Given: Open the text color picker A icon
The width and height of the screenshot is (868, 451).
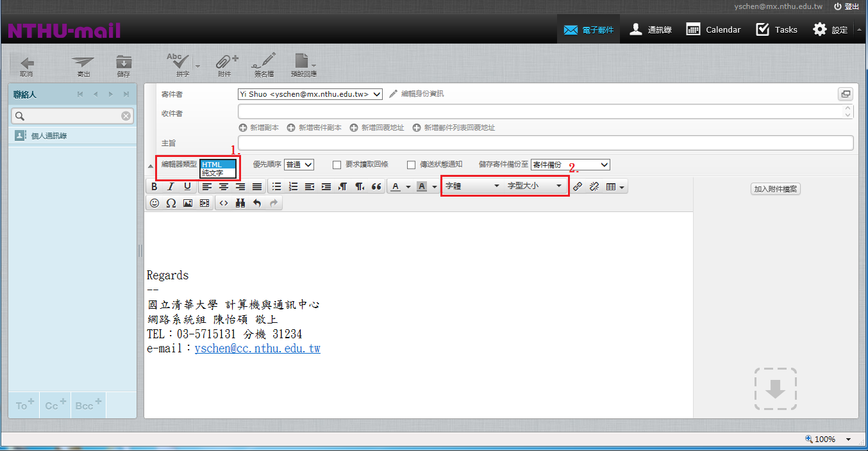Looking at the screenshot, I should click(396, 186).
